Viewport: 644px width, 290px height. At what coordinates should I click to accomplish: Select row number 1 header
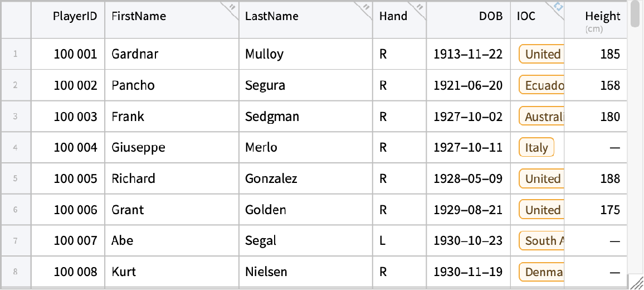tap(16, 54)
